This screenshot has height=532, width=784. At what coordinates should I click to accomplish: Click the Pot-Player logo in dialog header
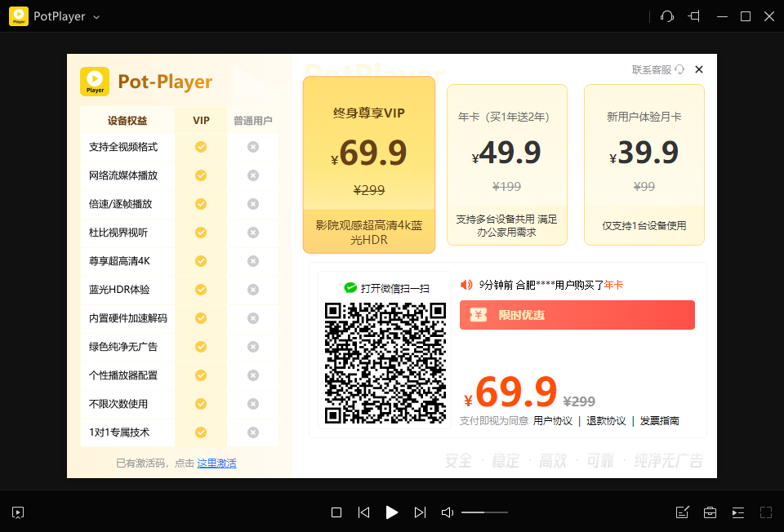point(95,82)
